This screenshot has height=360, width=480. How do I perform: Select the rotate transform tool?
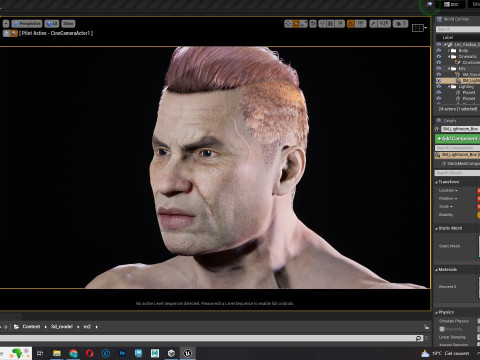(x=296, y=24)
